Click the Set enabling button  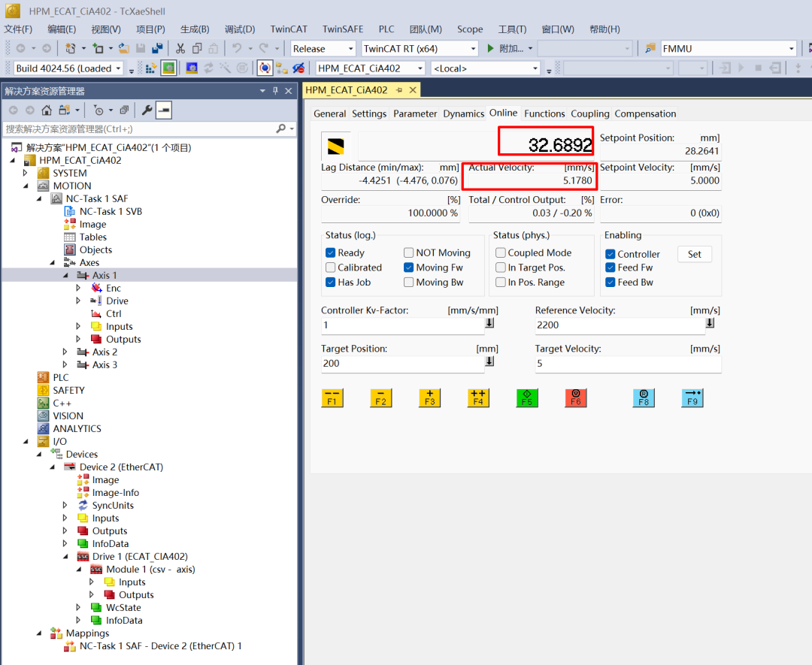[695, 254]
